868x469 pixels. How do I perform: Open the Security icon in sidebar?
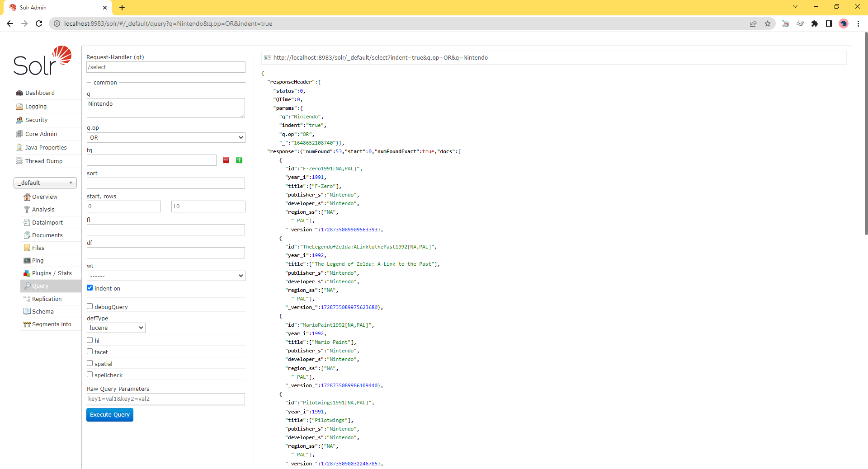pos(19,120)
